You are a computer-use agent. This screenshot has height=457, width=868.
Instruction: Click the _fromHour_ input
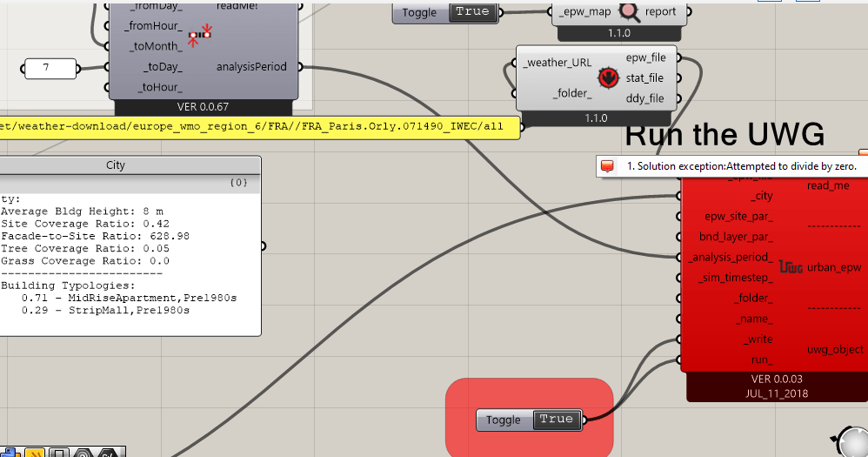tap(153, 26)
